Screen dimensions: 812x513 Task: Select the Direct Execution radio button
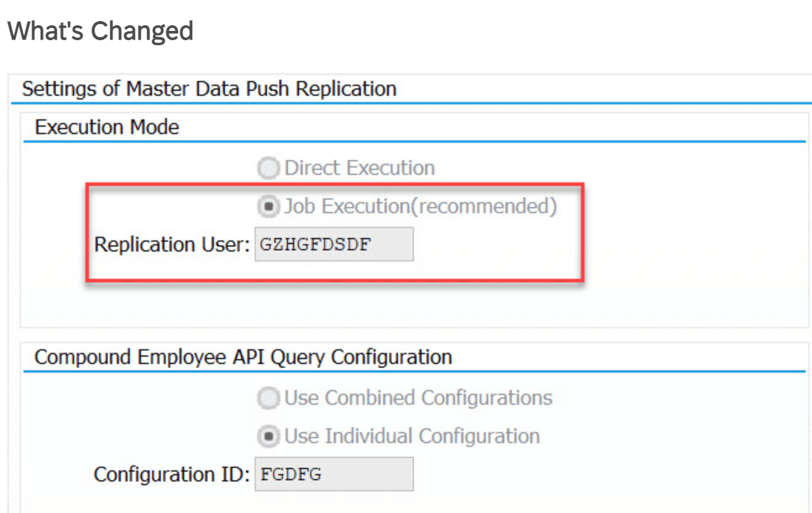[x=269, y=168]
